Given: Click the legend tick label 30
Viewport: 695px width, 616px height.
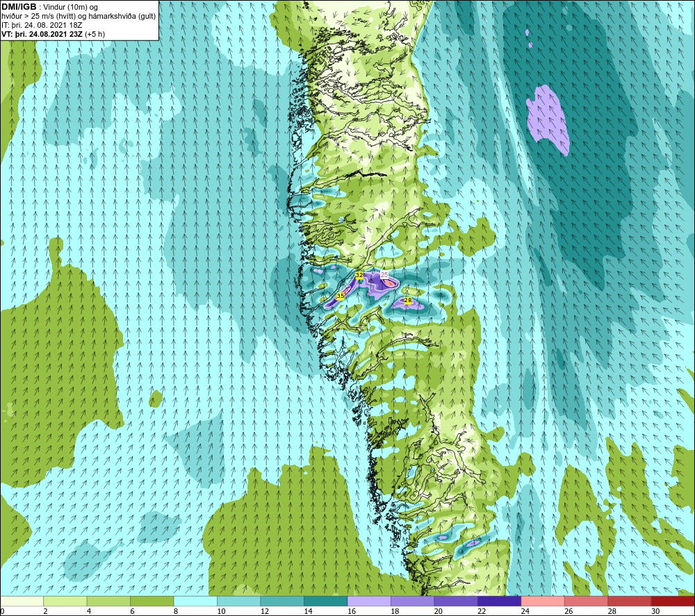Looking at the screenshot, I should click(655, 611).
